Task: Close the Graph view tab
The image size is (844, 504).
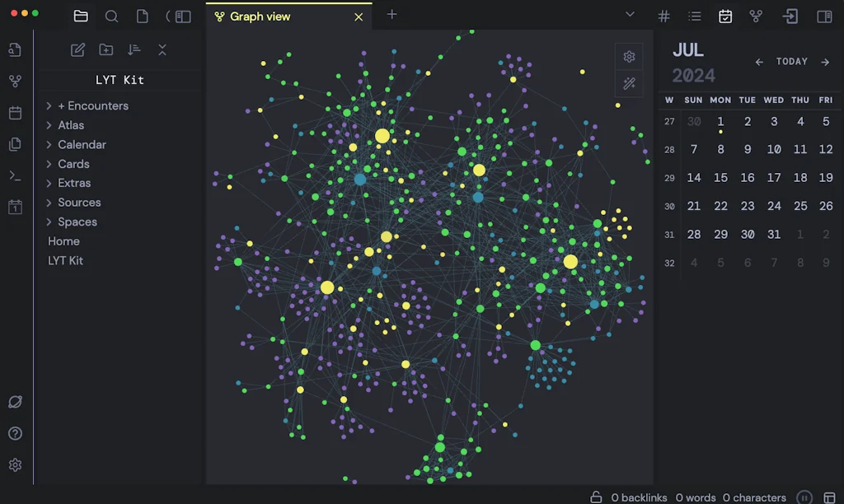Action: click(359, 17)
